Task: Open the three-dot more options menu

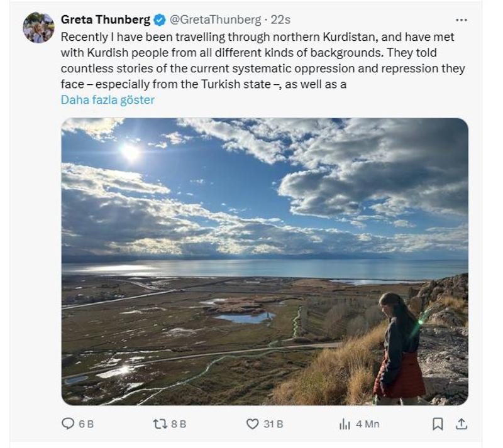Action: (x=462, y=20)
